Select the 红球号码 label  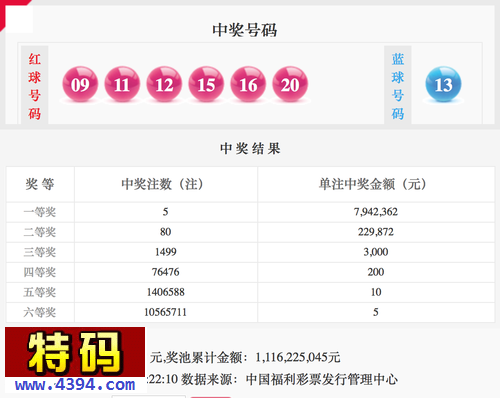pyautogui.click(x=35, y=86)
